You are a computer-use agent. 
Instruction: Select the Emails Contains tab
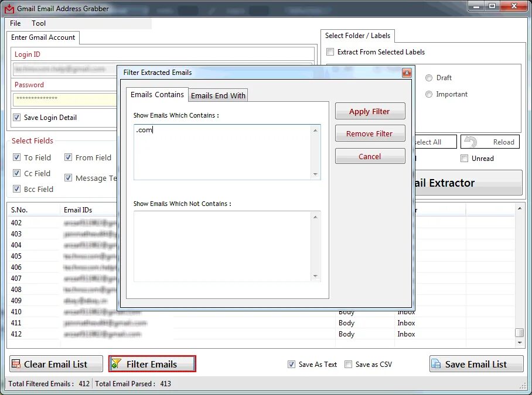click(x=157, y=95)
